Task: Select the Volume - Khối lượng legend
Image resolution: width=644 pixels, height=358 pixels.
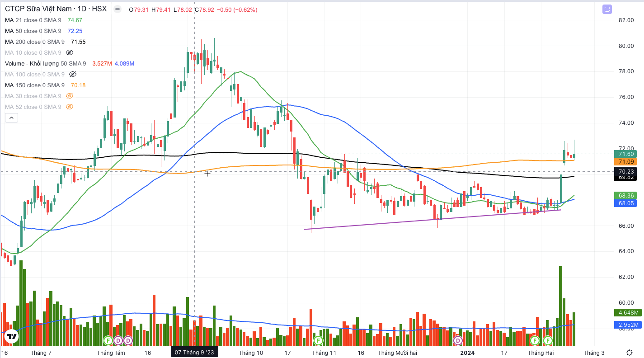Action: (x=45, y=63)
